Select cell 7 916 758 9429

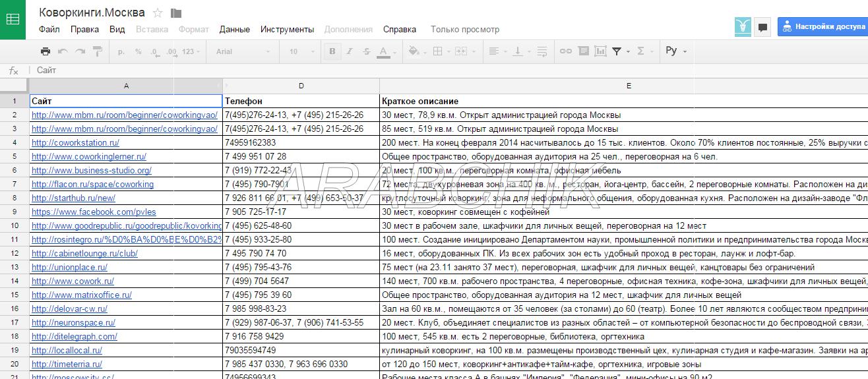[x=301, y=336]
